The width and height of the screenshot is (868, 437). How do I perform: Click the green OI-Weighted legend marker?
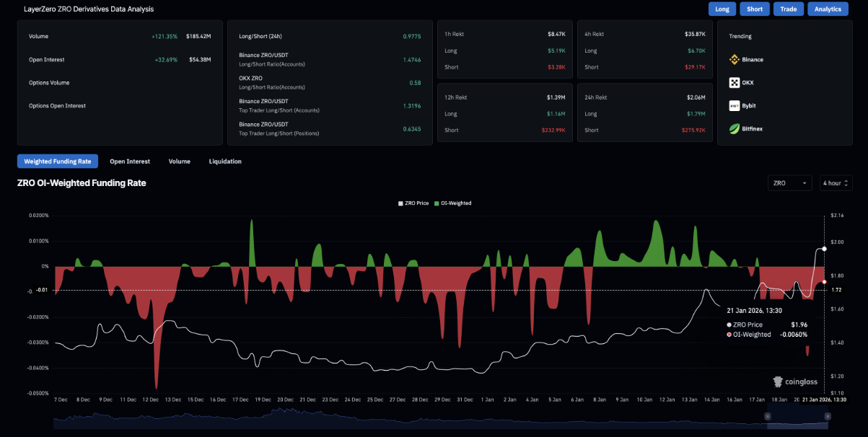click(x=436, y=203)
